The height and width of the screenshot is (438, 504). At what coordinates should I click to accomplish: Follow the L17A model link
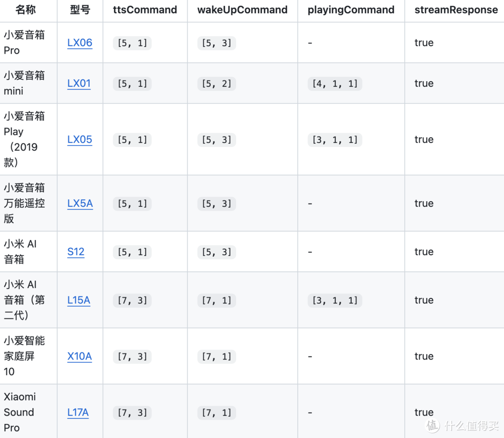pyautogui.click(x=78, y=412)
